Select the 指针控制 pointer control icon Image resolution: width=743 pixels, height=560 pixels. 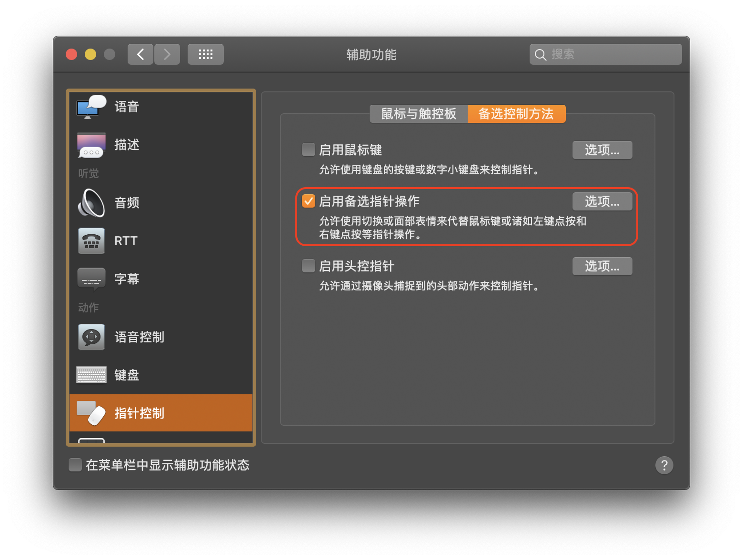tap(91, 413)
